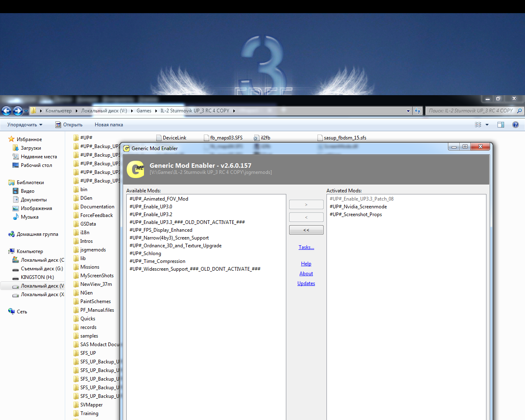525x420 pixels.
Task: Open the Explorer help question mark icon
Action: [516, 125]
